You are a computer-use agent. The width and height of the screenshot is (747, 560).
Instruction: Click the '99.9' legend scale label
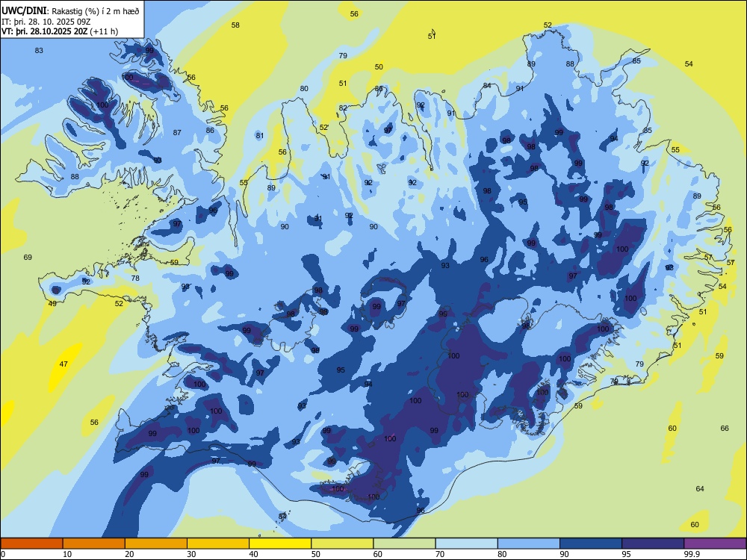pyautogui.click(x=692, y=554)
